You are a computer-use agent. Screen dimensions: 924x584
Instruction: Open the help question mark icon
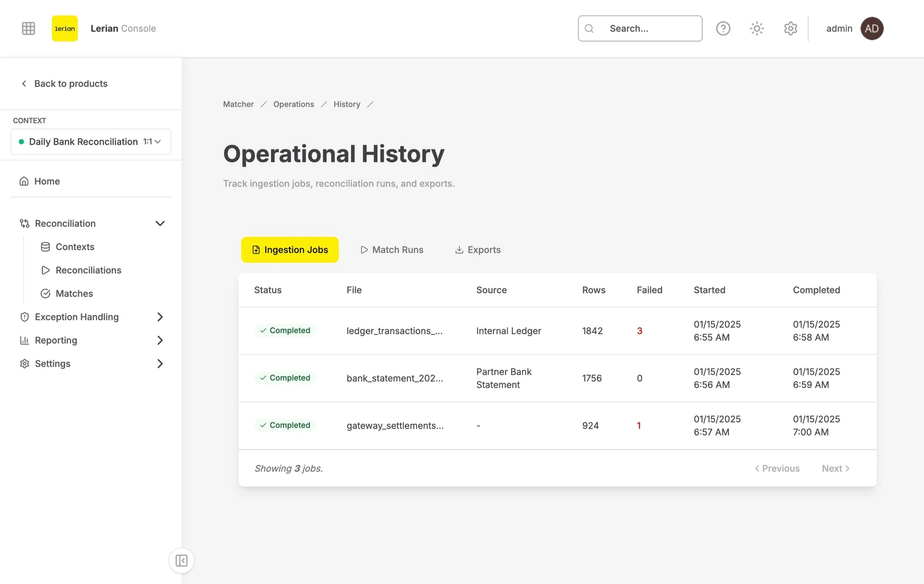pos(723,29)
